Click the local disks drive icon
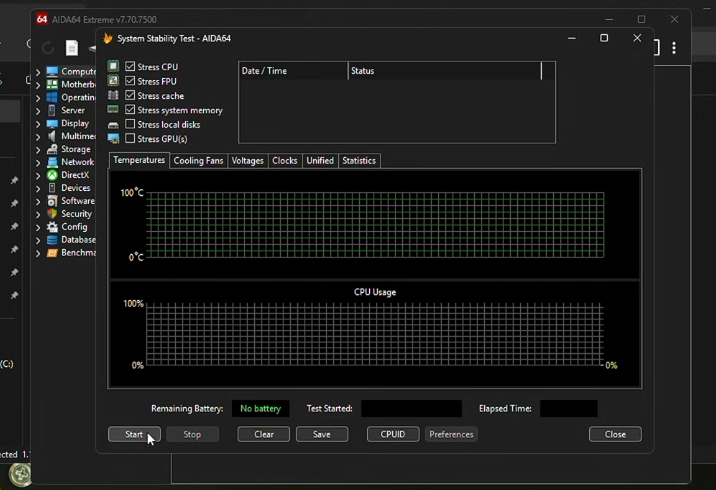The height and width of the screenshot is (490, 716). coord(113,125)
